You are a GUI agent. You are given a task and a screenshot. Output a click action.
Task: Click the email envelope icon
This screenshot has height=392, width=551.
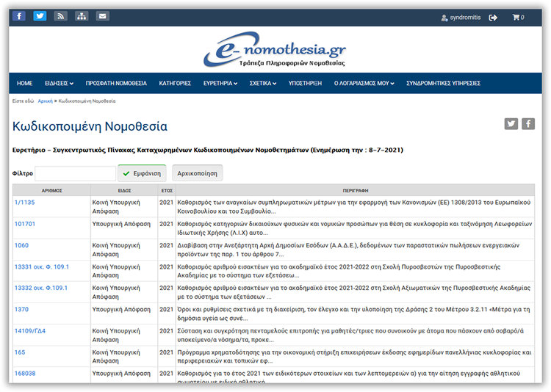click(x=103, y=16)
